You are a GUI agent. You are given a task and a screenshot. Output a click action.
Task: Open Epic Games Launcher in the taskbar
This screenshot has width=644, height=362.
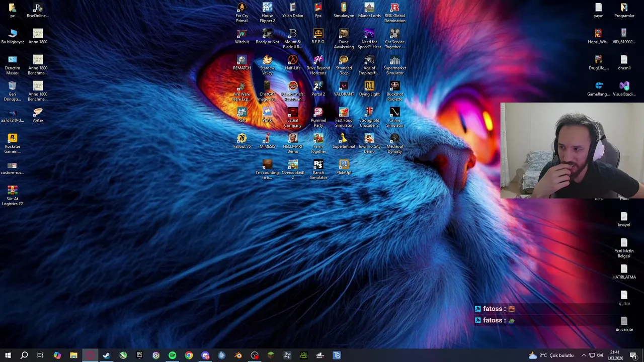pos(139,355)
